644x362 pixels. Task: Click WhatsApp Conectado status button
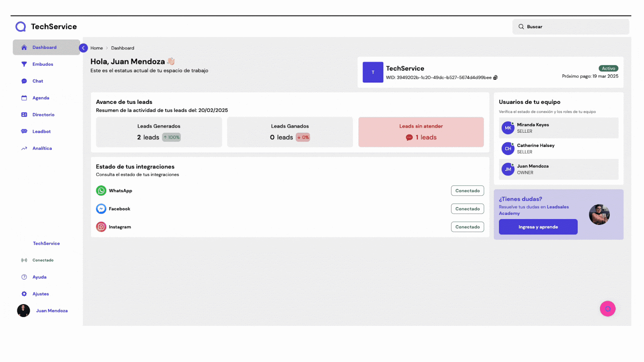[x=467, y=191]
